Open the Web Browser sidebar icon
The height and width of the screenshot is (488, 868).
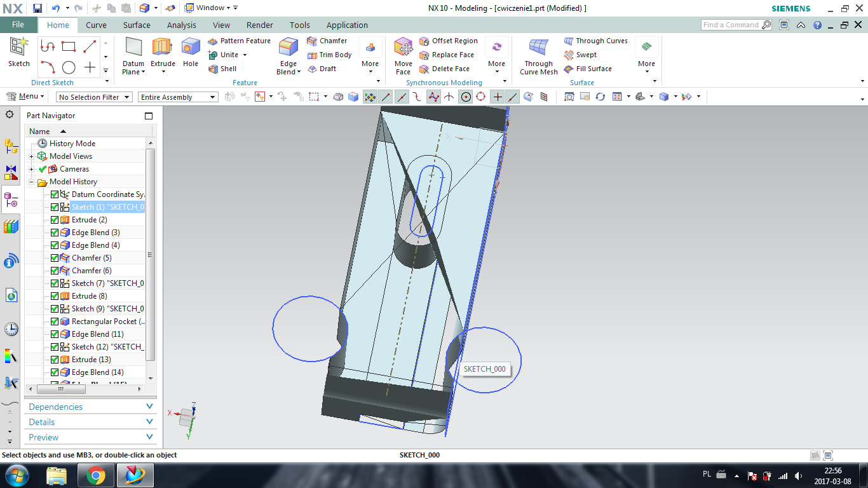click(11, 295)
